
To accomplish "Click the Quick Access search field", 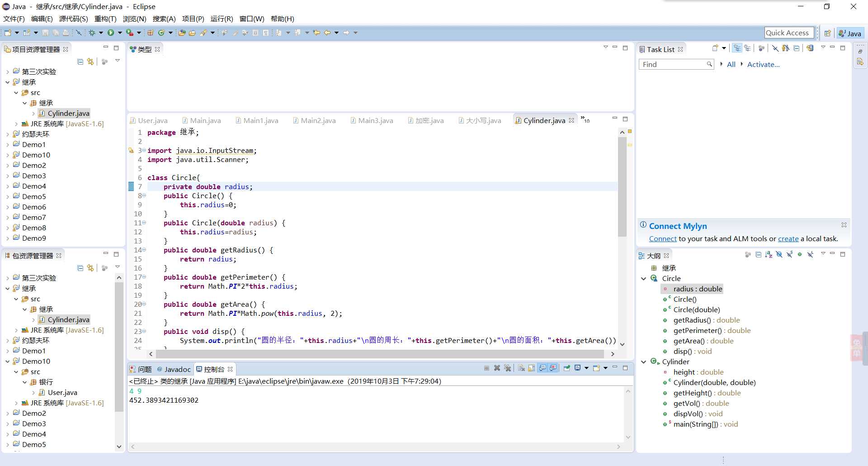I will (x=788, y=33).
